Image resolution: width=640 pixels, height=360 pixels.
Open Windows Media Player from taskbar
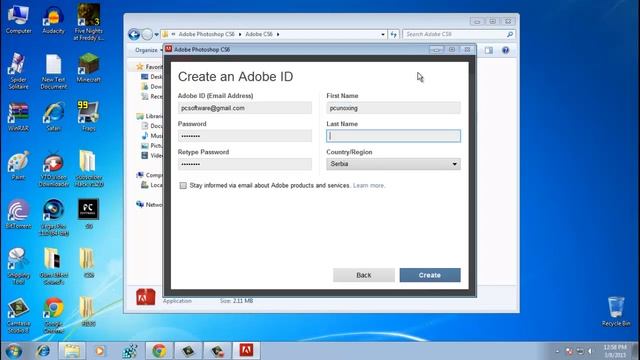coord(100,351)
